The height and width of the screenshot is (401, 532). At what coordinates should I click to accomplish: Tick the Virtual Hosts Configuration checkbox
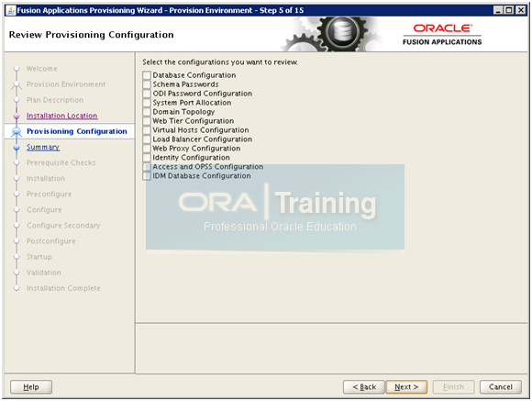[147, 130]
